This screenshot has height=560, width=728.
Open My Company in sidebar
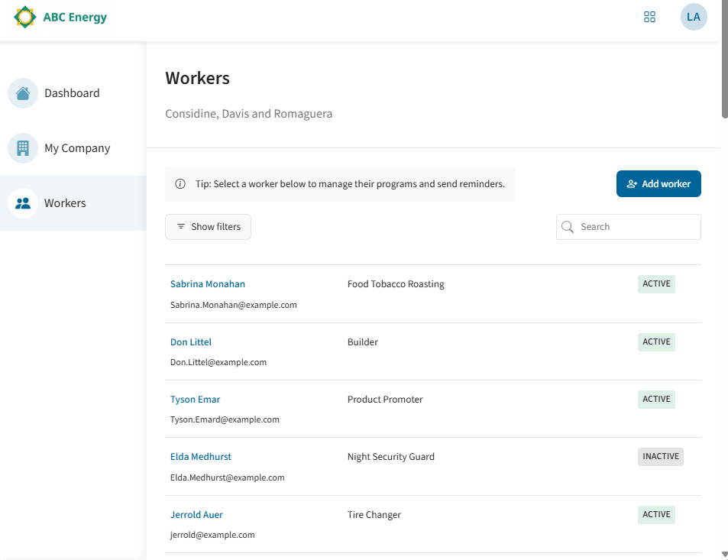tap(73, 148)
